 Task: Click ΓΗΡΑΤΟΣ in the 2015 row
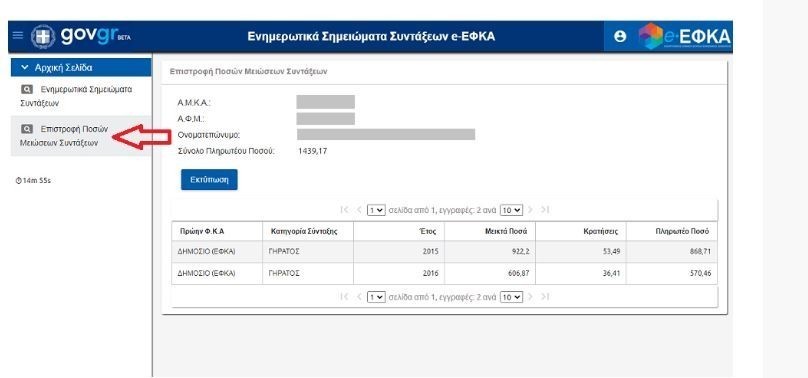coord(284,252)
